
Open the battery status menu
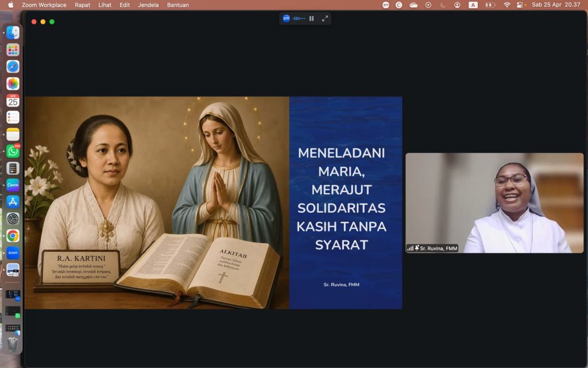[490, 5]
